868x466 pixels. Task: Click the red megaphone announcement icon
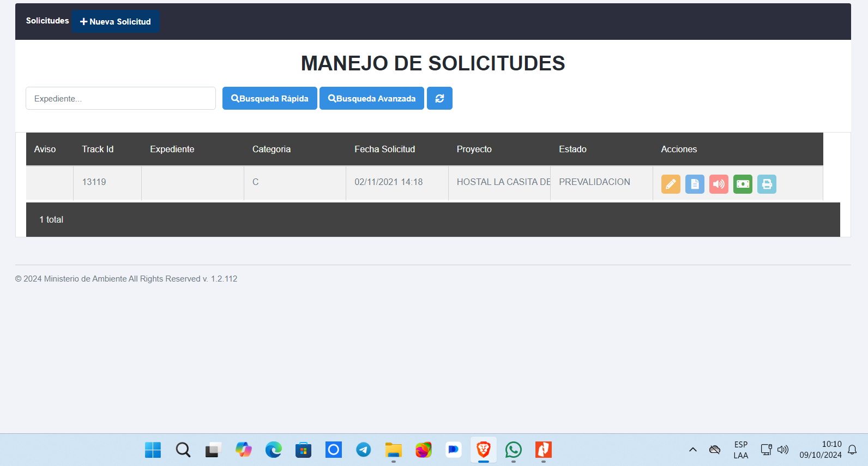719,184
